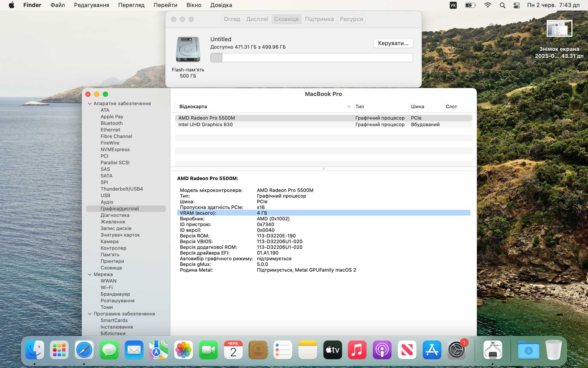Open Notes in the Dock

308,350
